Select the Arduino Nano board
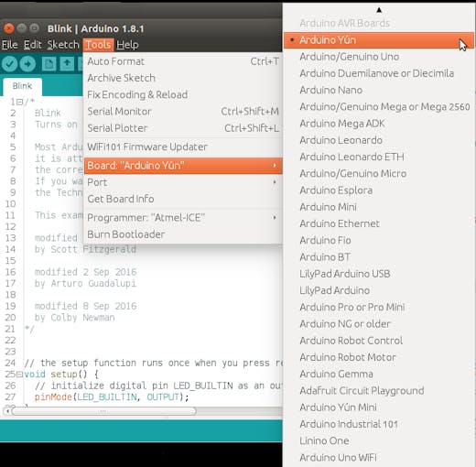Image resolution: width=476 pixels, height=467 pixels. click(x=379, y=90)
